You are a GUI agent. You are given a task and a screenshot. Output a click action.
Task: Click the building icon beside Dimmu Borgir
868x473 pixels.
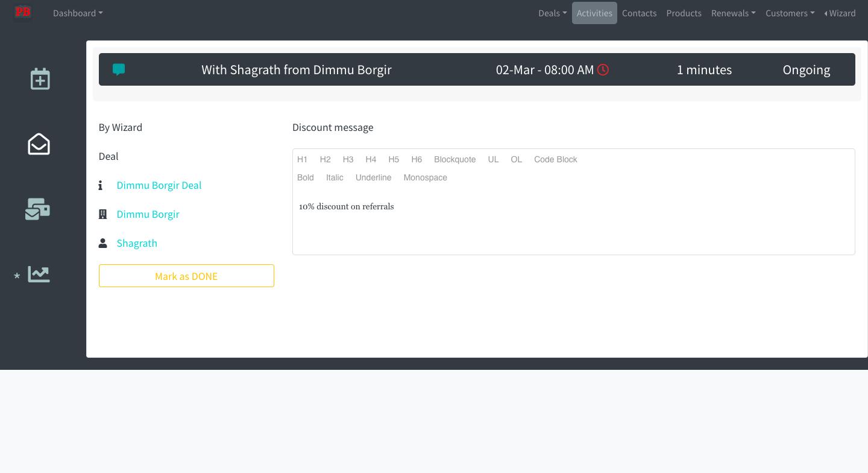(102, 214)
